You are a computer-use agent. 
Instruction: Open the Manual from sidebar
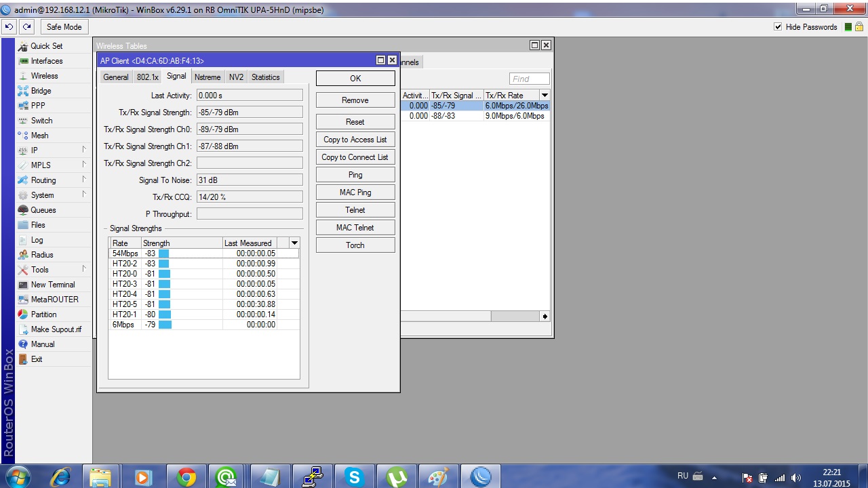[x=42, y=344]
